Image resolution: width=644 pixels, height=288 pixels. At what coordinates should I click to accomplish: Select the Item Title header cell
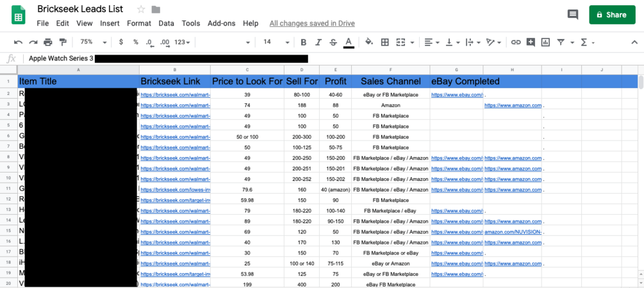tap(78, 81)
